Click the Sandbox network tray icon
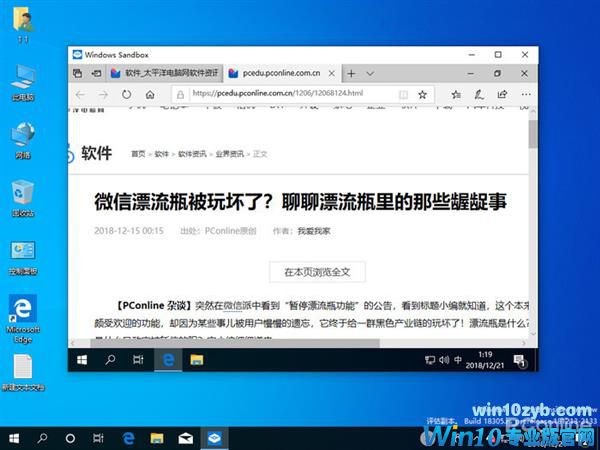This screenshot has width=600, height=450. (x=430, y=360)
